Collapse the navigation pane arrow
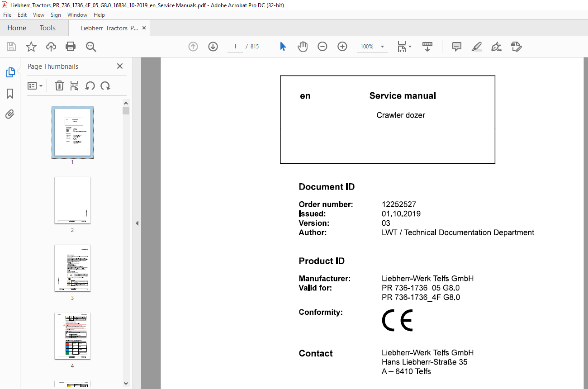The image size is (588, 389). point(137,223)
